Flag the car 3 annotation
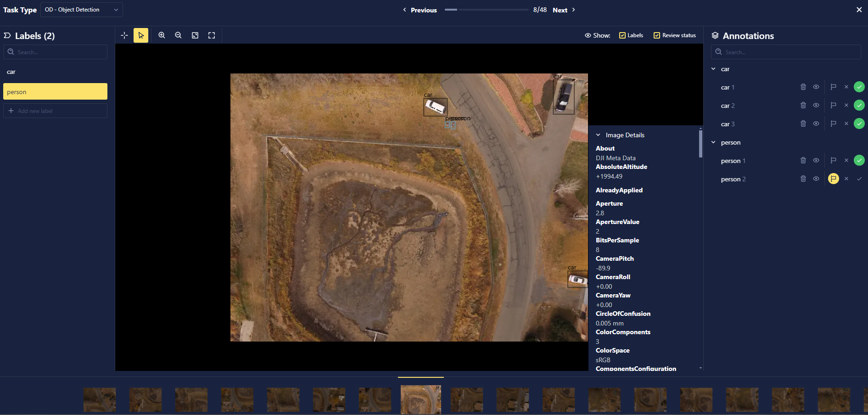This screenshot has width=868, height=415. [834, 123]
